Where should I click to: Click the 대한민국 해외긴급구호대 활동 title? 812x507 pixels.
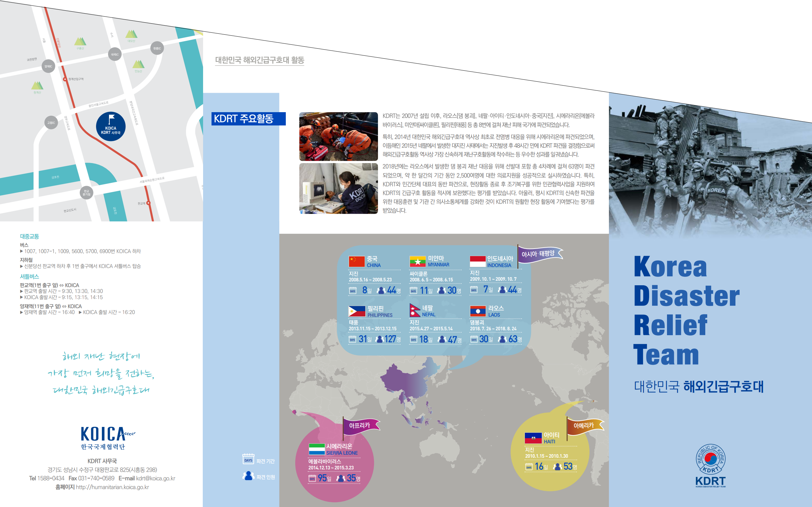pos(260,60)
